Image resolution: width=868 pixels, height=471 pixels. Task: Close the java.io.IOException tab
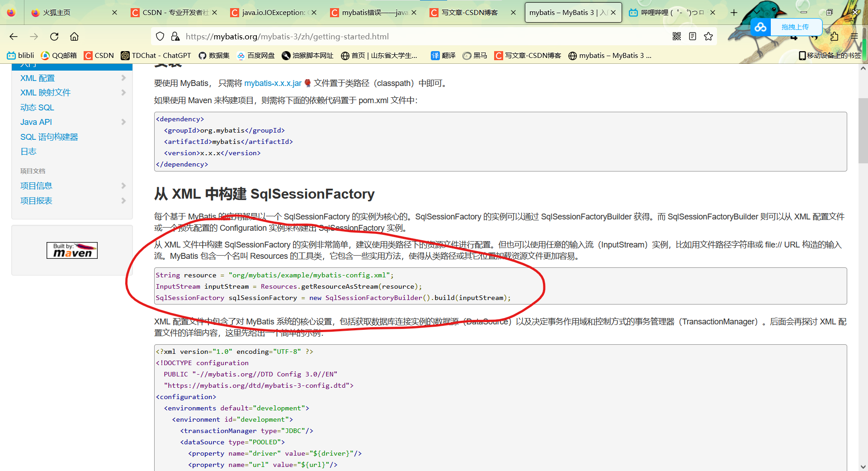[314, 13]
